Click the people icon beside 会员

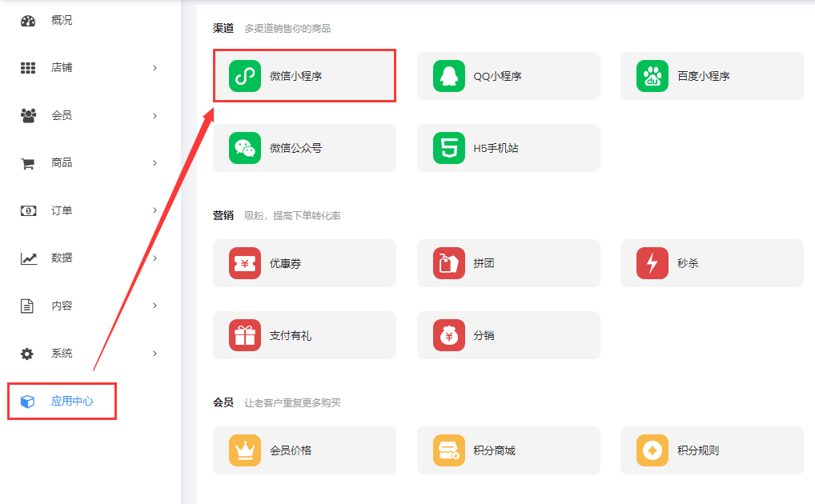tap(28, 115)
